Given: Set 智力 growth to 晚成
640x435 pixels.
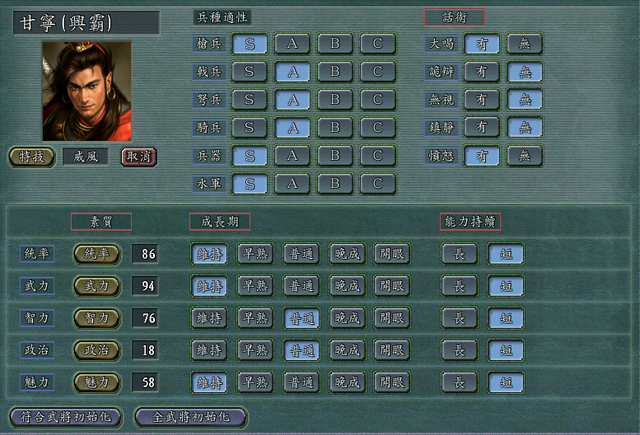Looking at the screenshot, I should 347,318.
